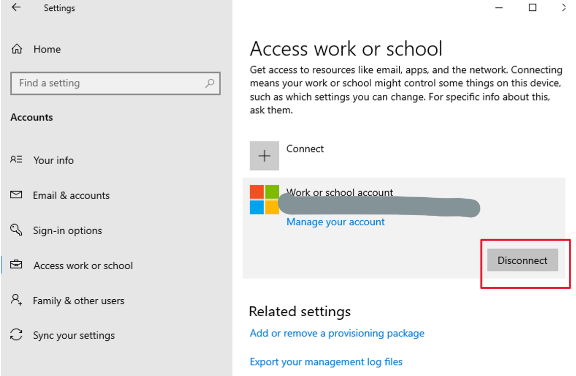Click the Access work or school briefcase icon
Screen dimensions: 576x376
16,264
